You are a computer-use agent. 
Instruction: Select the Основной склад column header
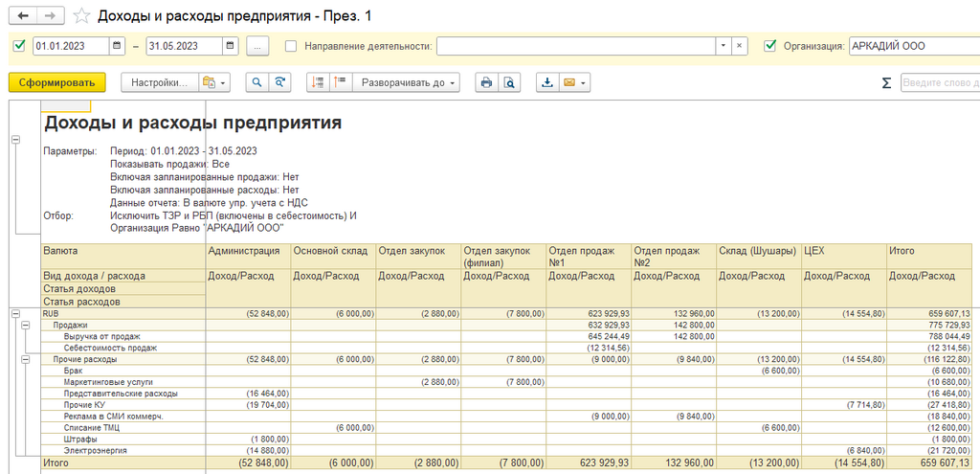tap(333, 257)
